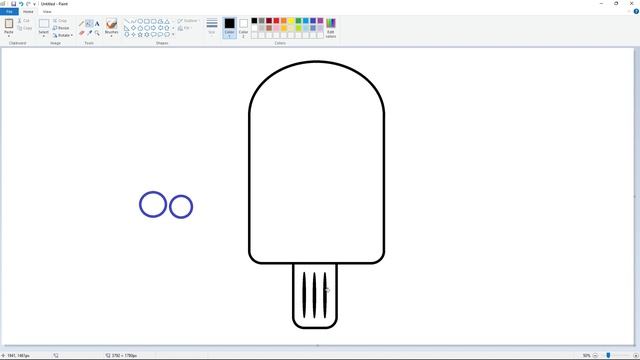Switch to the View ribbon tab
Image resolution: width=640 pixels, height=360 pixels.
click(47, 11)
